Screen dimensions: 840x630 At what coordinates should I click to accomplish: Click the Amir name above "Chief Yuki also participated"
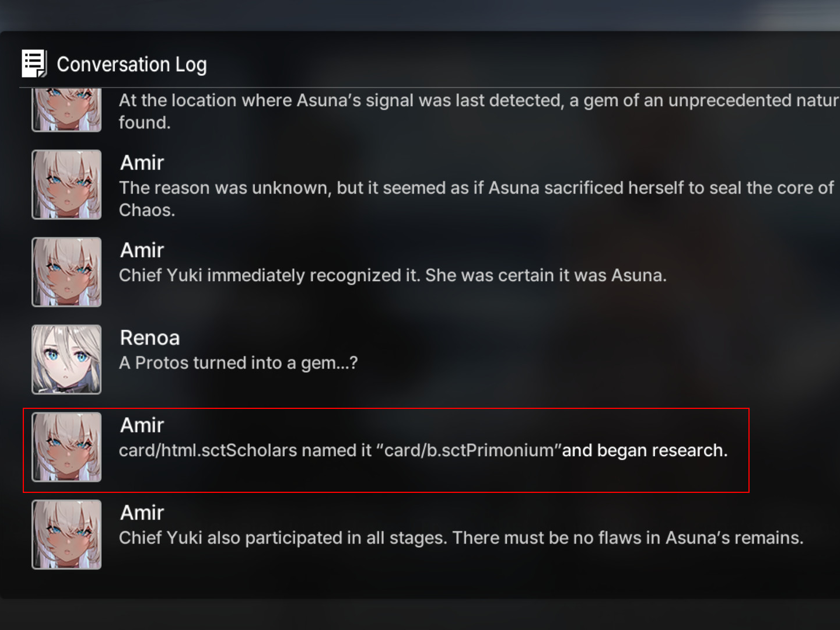tap(142, 513)
